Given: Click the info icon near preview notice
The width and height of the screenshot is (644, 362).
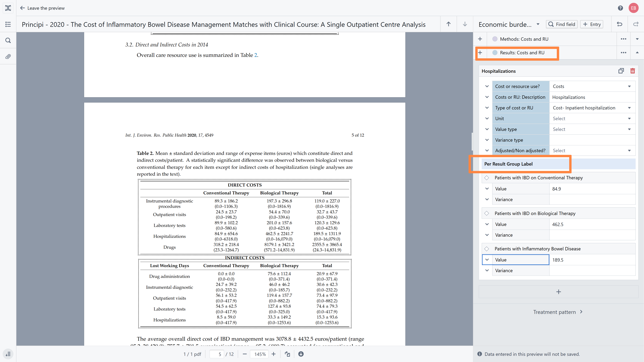Looking at the screenshot, I should click(x=479, y=354).
